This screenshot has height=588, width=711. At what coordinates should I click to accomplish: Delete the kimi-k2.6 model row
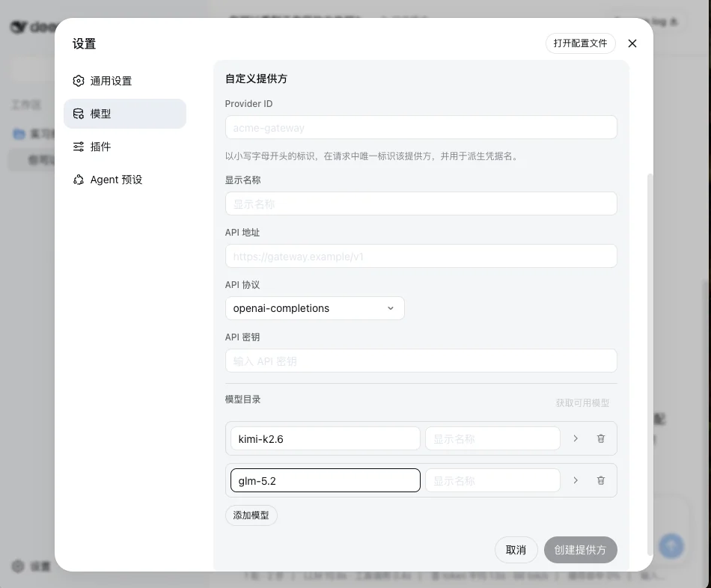pyautogui.click(x=601, y=438)
